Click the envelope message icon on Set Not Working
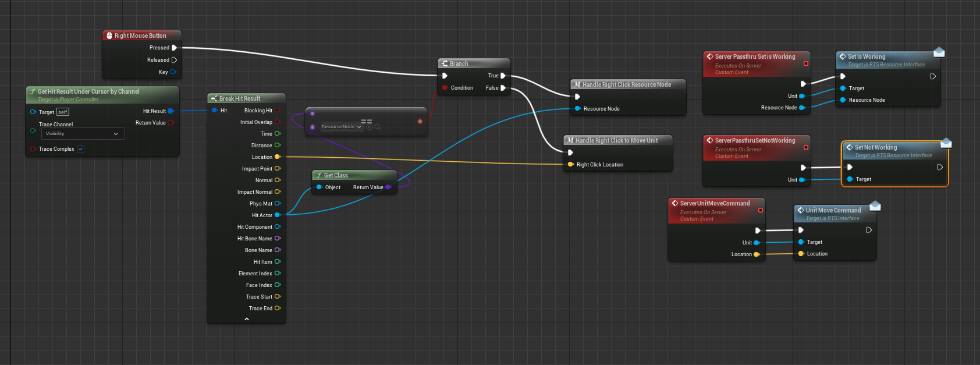 (946, 143)
